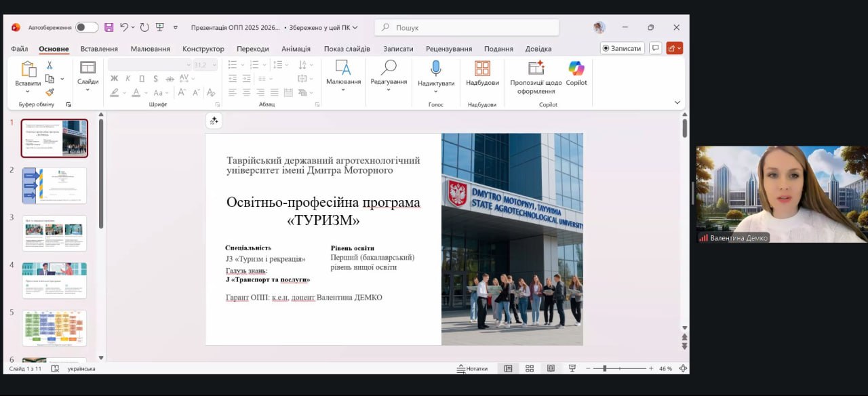Open the Add-ins (Надбудови) icon
The image size is (868, 396).
point(482,68)
